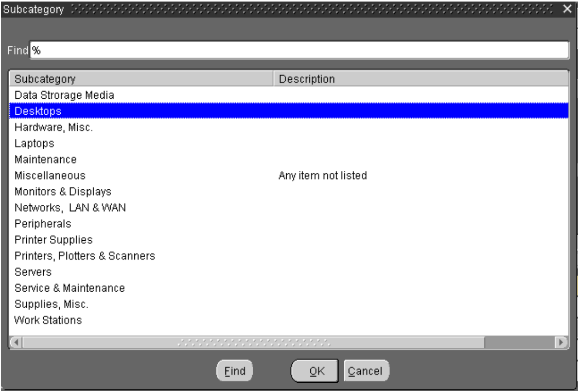
Task: Select the Desktops list entry
Action: point(39,111)
